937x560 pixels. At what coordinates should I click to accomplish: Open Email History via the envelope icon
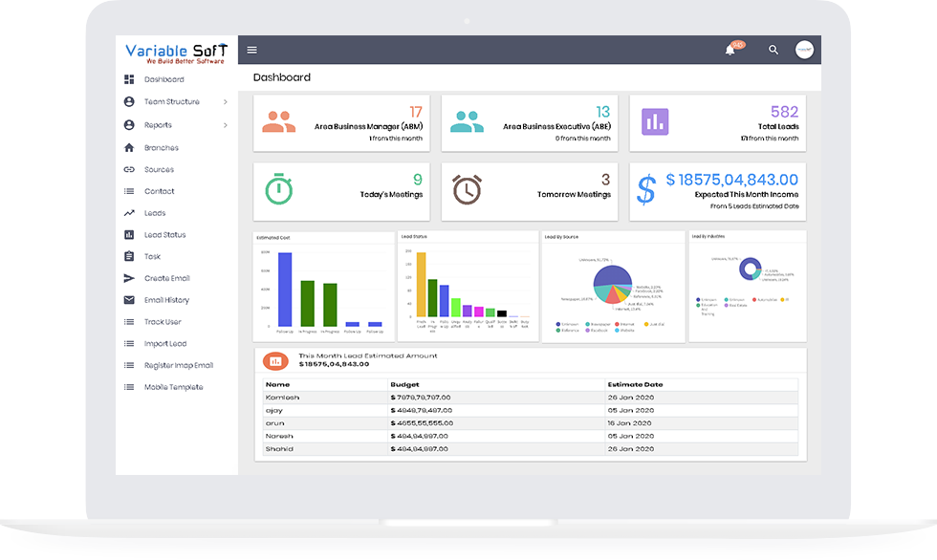pos(129,299)
